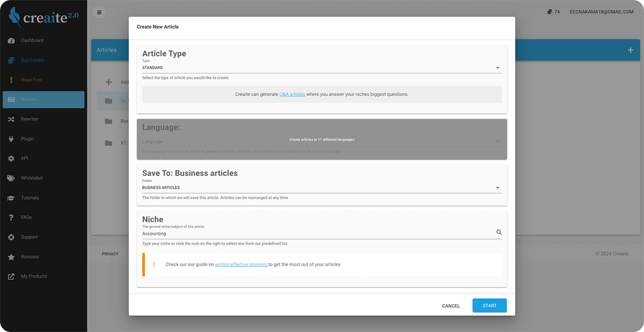Click the Whitelabel tags icon
Image resolution: width=644 pixels, height=332 pixels.
[11, 178]
